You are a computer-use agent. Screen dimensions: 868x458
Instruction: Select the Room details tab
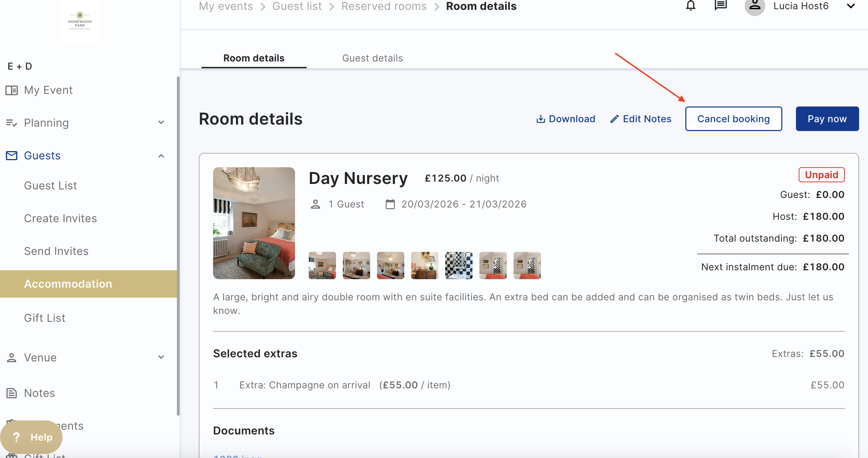[x=254, y=58]
